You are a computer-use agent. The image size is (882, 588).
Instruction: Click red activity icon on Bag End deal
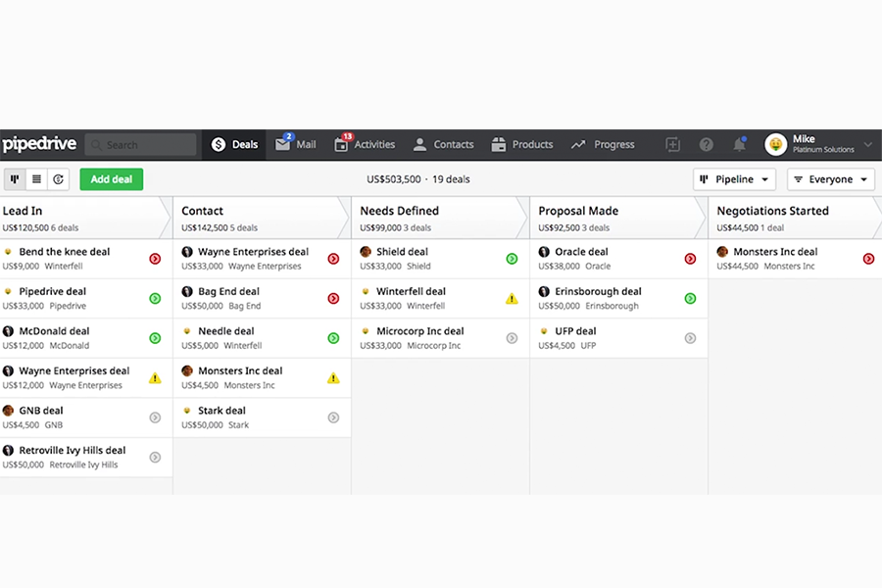click(x=333, y=298)
